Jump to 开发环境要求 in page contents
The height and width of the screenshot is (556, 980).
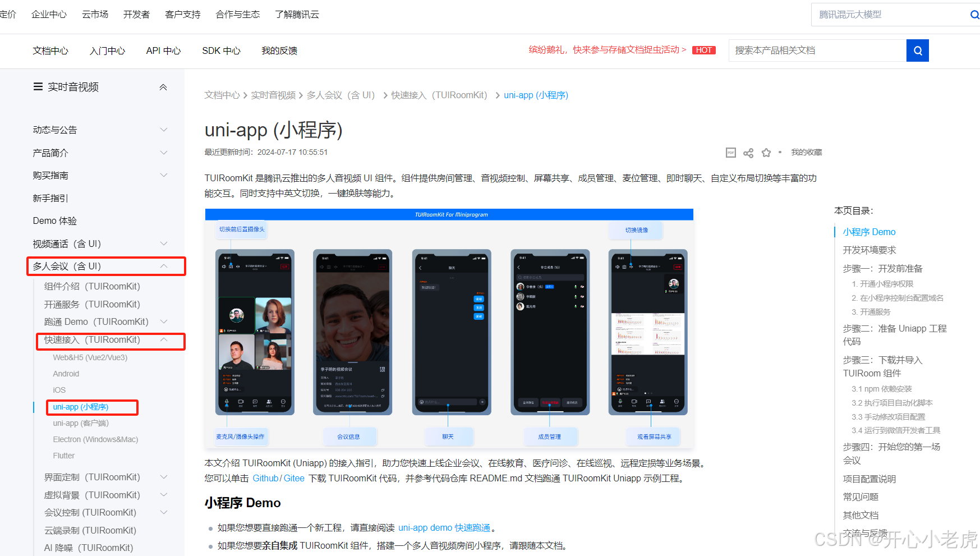point(869,250)
